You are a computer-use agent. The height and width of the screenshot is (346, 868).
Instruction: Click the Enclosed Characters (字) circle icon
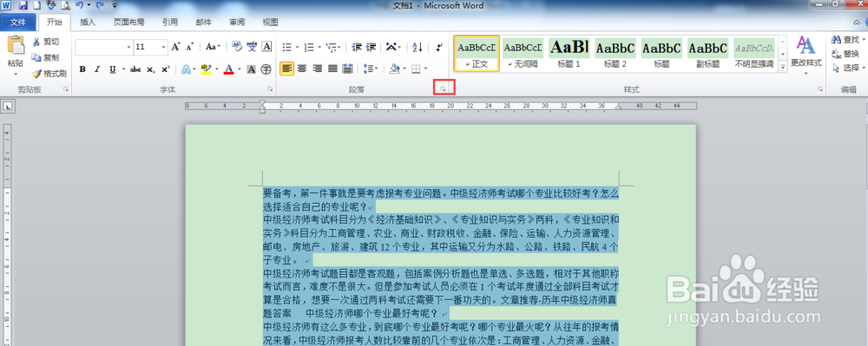266,69
